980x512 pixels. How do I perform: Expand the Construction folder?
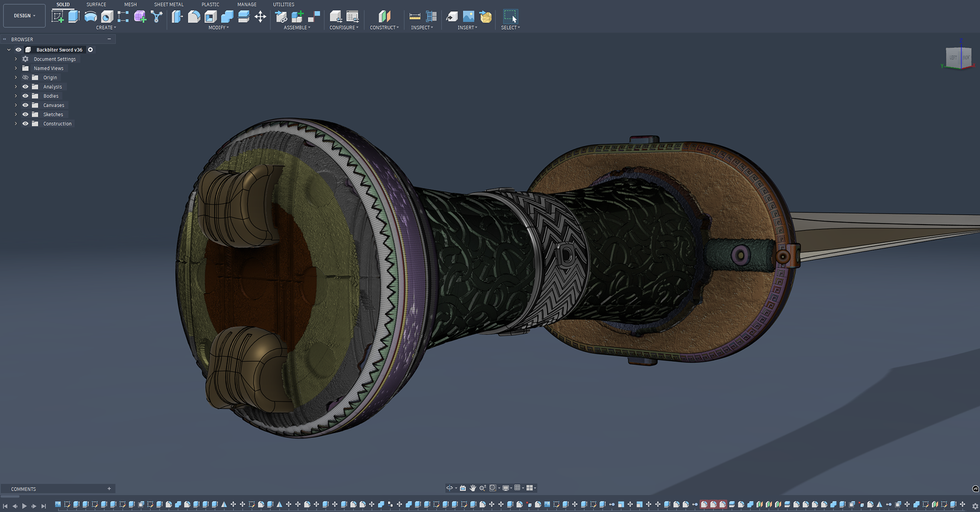15,124
